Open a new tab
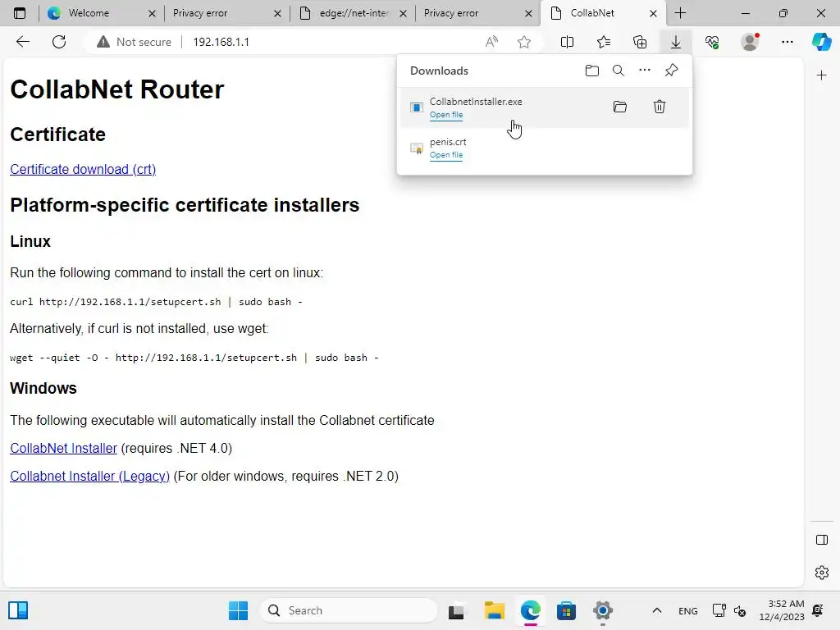 point(680,13)
